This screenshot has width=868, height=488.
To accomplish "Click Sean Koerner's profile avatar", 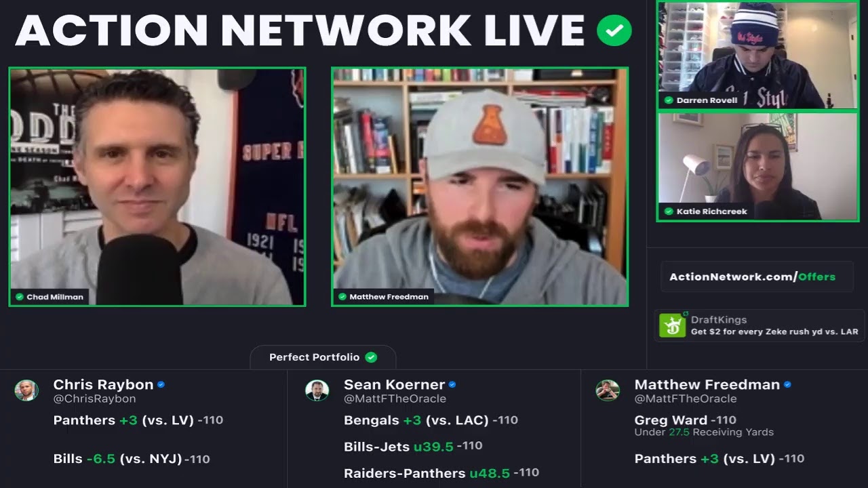I will pos(317,390).
